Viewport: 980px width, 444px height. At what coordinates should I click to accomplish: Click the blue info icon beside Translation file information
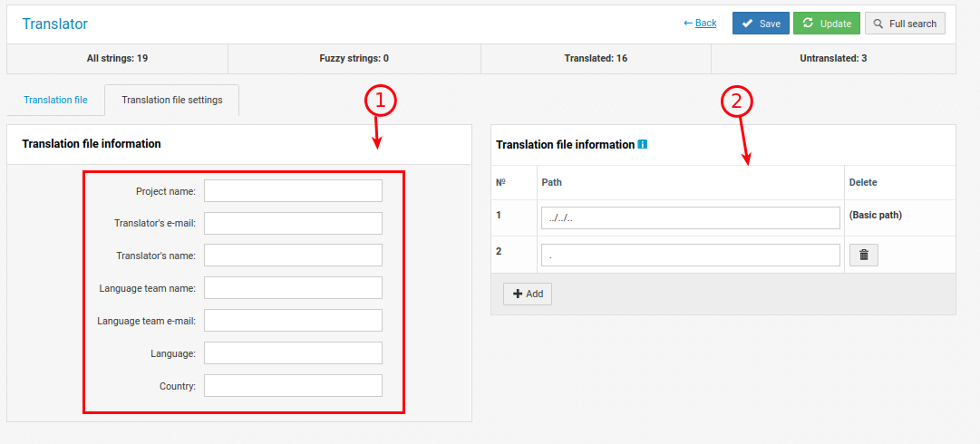tap(642, 144)
